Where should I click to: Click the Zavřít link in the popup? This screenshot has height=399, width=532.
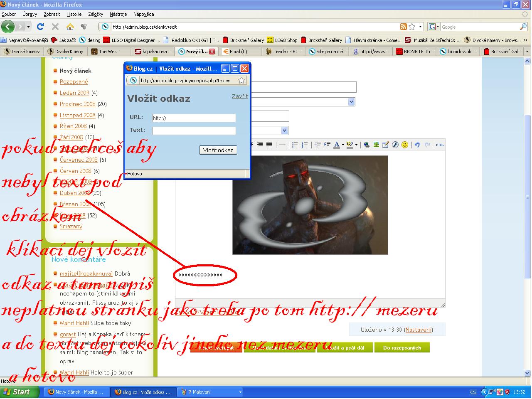[x=240, y=96]
